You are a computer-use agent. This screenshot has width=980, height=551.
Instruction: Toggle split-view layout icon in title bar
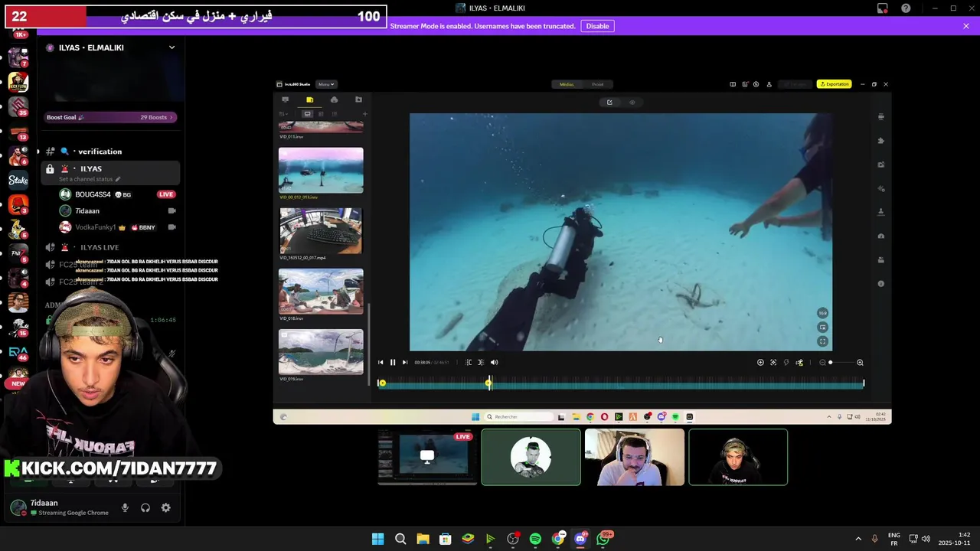733,84
